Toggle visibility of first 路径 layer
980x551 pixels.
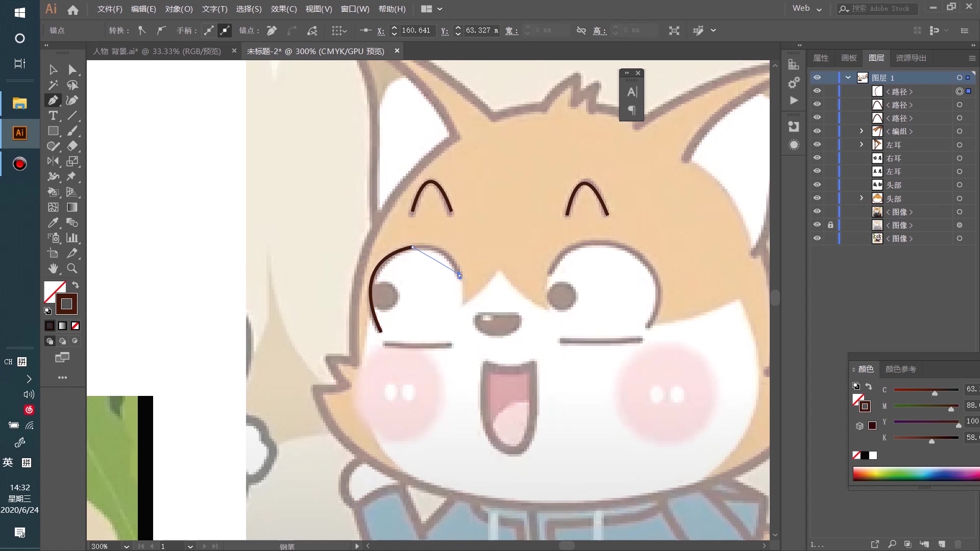817,91
